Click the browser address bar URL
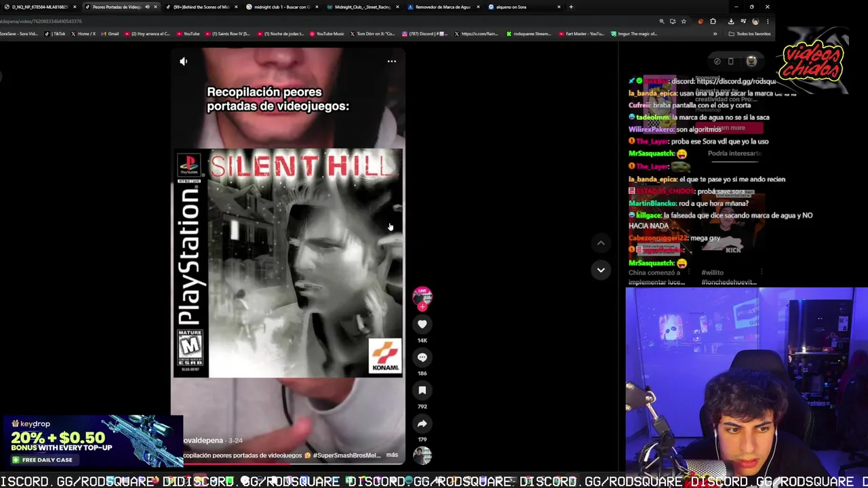Viewport: 868px width, 488px height. coord(41,21)
